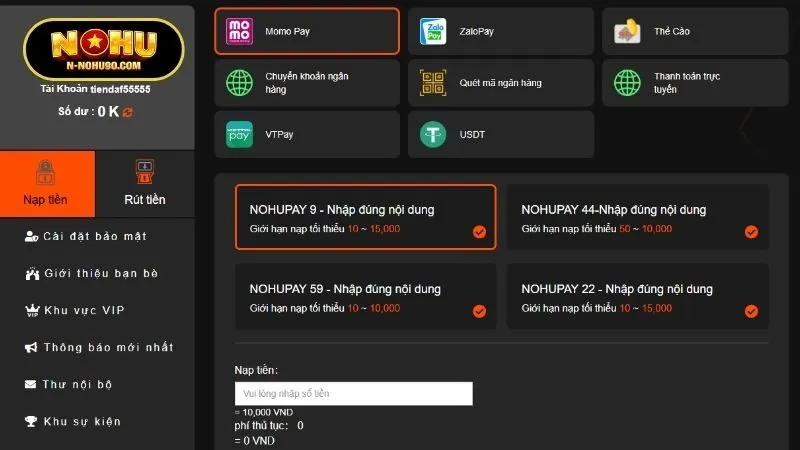The image size is (800, 450).
Task: Click the ATM icon above Rút tiền
Action: [145, 171]
